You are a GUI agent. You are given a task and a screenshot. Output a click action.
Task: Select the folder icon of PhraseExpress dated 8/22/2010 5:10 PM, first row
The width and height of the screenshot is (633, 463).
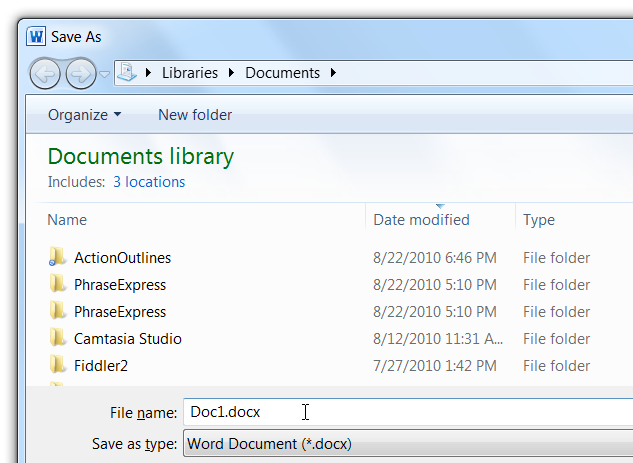57,284
